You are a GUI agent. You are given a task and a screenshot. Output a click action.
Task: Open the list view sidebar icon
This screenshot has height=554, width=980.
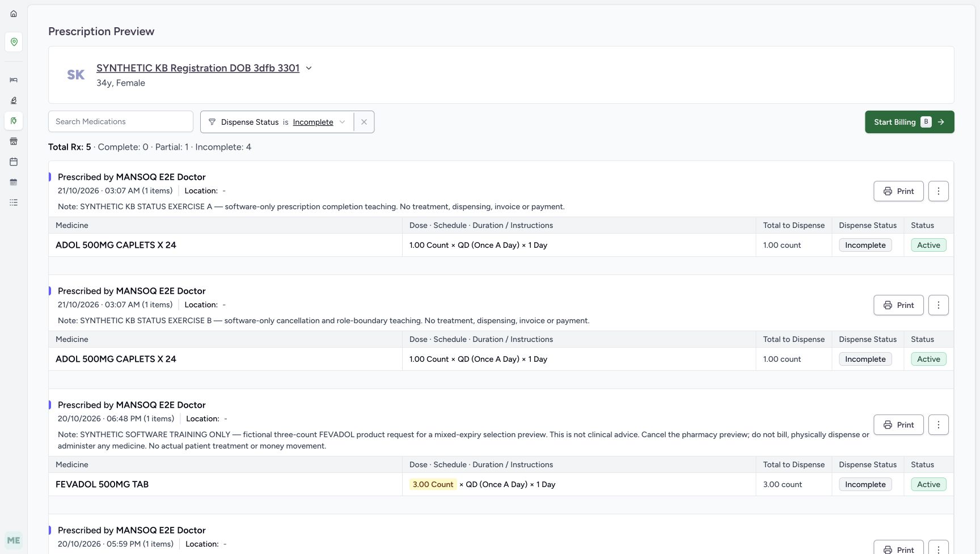(14, 202)
